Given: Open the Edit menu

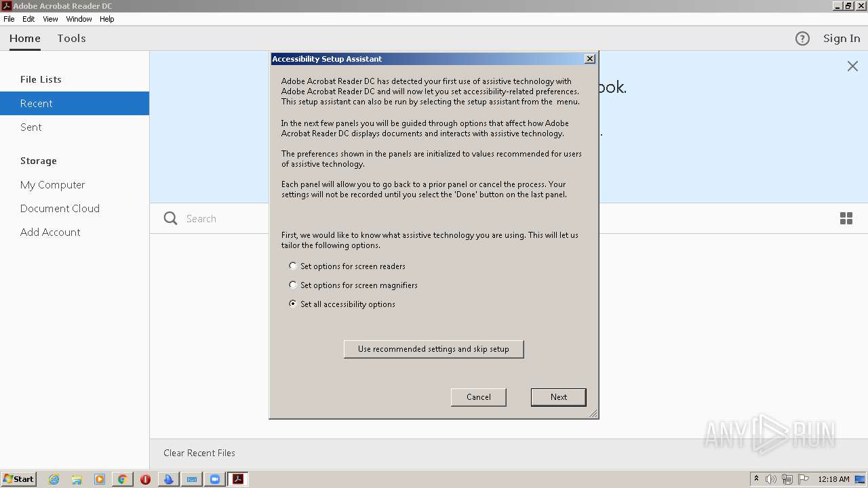Looking at the screenshot, I should 28,19.
